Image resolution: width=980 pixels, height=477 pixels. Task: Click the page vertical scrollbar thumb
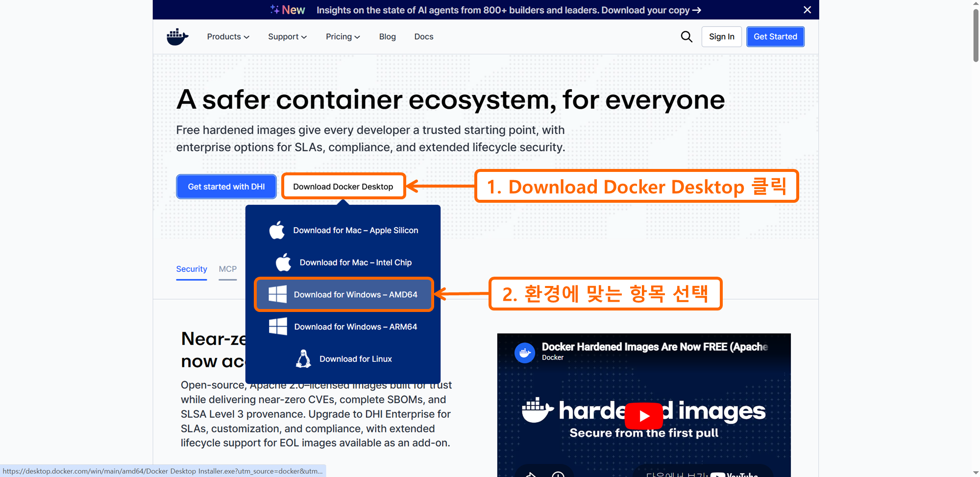(976, 35)
